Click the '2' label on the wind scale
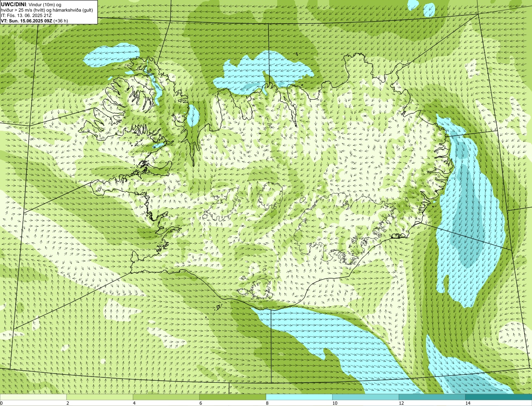Image resolution: width=532 pixels, height=406 pixels. coord(67,403)
